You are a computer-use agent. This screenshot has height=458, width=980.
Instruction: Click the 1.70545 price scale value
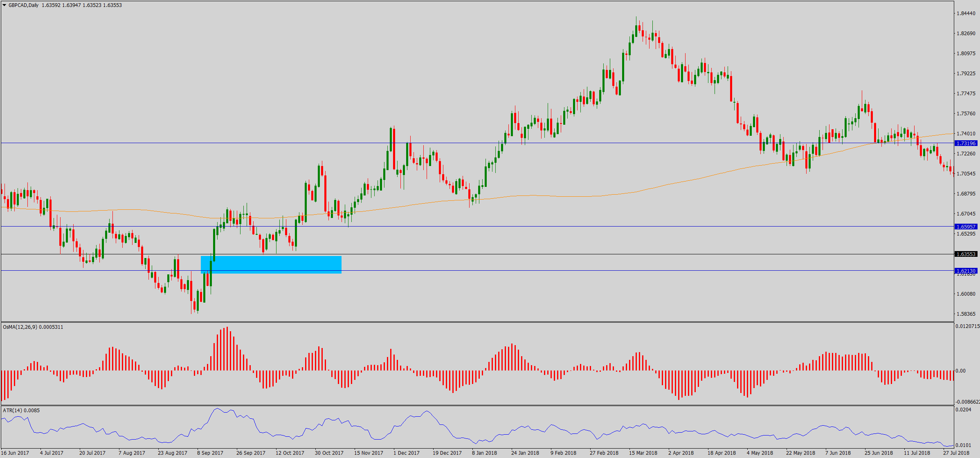966,174
